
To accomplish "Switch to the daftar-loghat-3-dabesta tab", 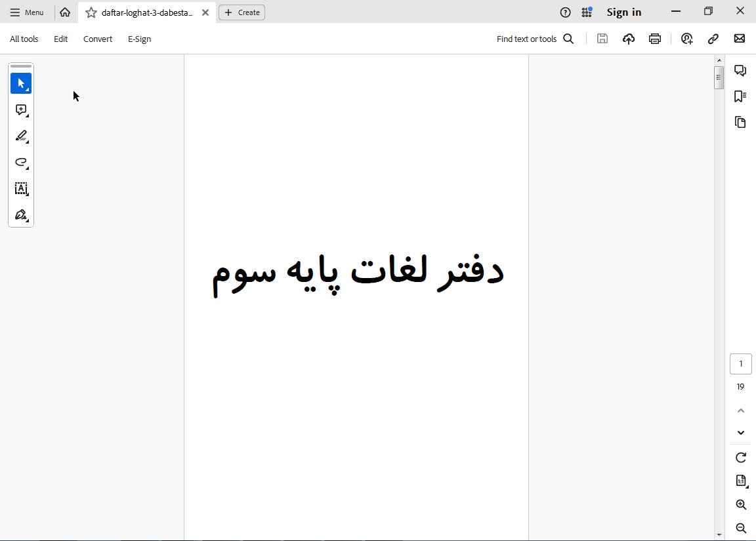I will (146, 12).
